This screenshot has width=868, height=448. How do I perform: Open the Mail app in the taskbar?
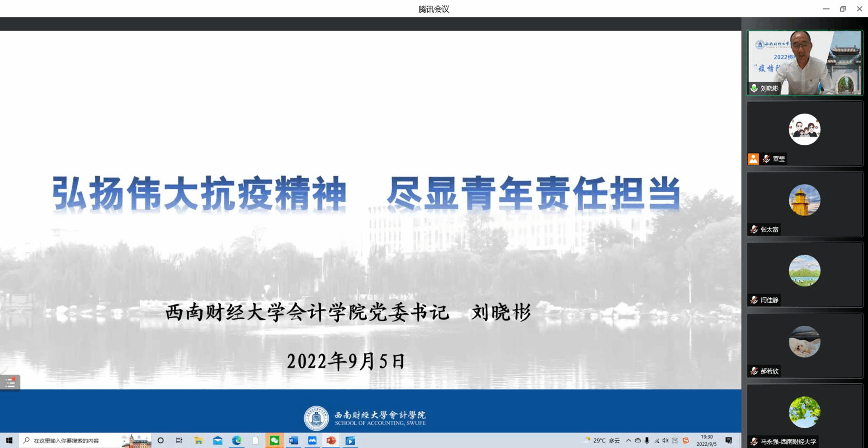pyautogui.click(x=217, y=440)
